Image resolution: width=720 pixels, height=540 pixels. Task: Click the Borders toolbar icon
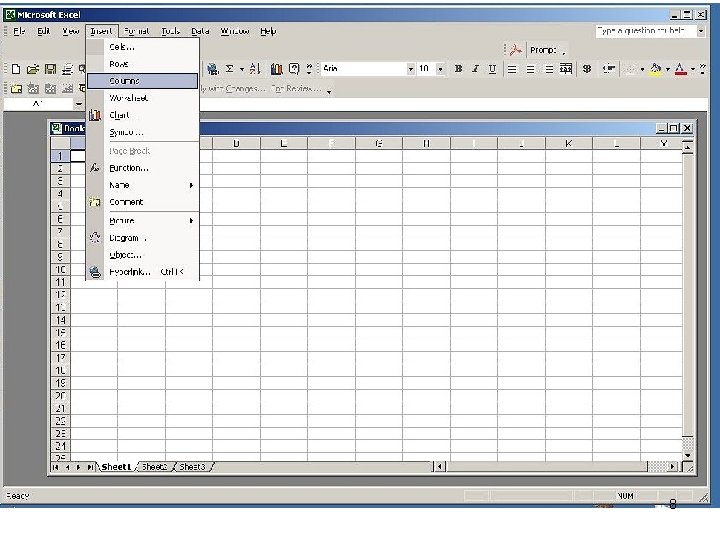(631, 69)
